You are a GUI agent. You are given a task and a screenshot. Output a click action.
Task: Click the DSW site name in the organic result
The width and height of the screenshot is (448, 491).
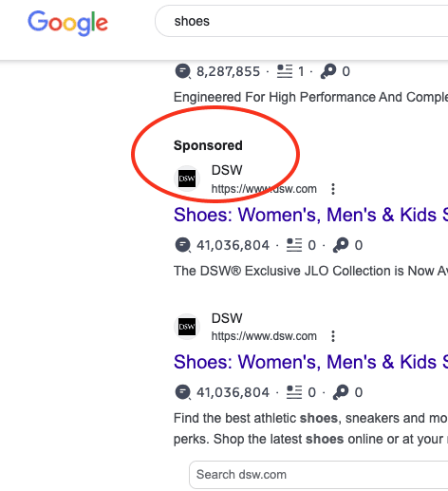pyautogui.click(x=227, y=318)
